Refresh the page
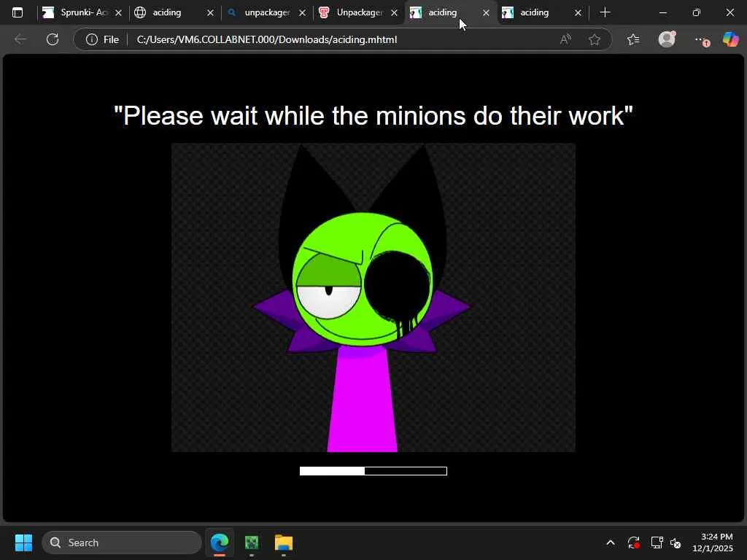Viewport: 747px width, 560px height. tap(53, 39)
